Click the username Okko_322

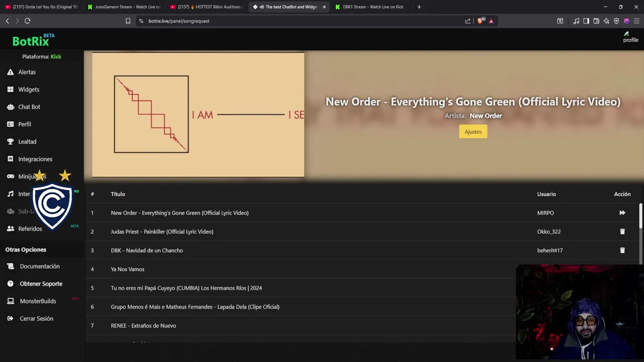click(x=548, y=232)
